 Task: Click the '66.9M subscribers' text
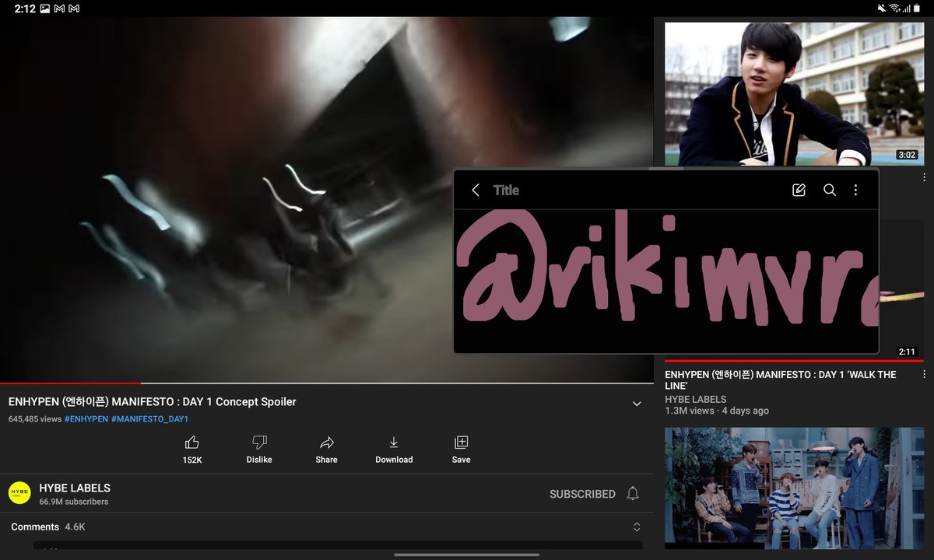click(74, 502)
